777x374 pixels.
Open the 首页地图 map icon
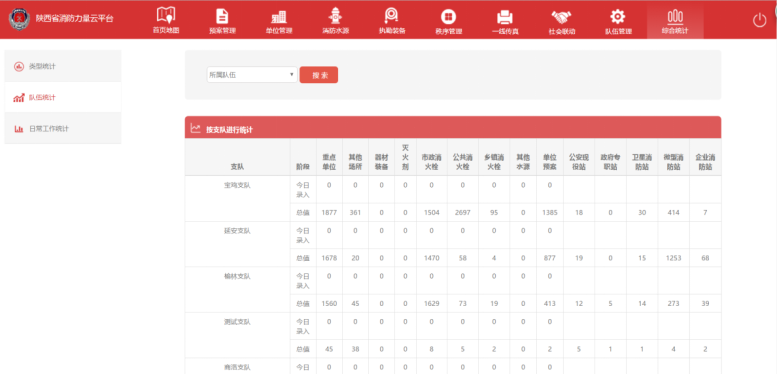[166, 15]
